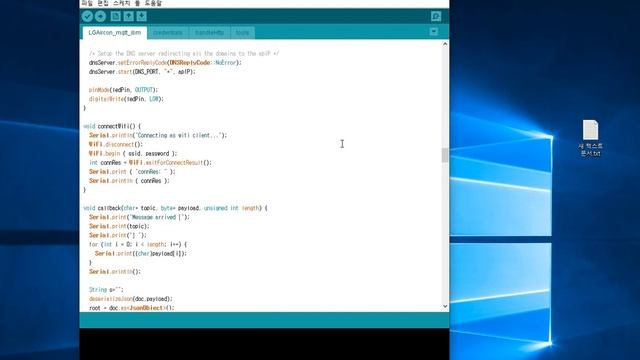
Task: Click the Upload arrow button
Action: coord(100,16)
